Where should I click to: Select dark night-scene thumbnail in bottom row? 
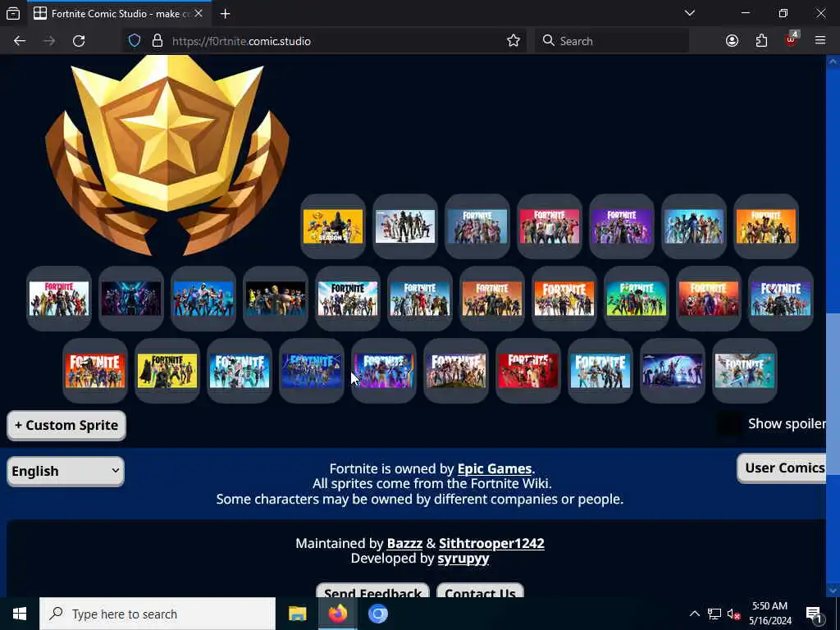pos(673,371)
